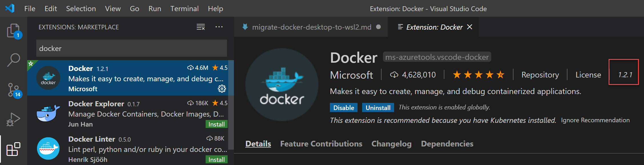Open the Explorer view in activity bar
The width and height of the screenshot is (644, 165).
tap(13, 30)
